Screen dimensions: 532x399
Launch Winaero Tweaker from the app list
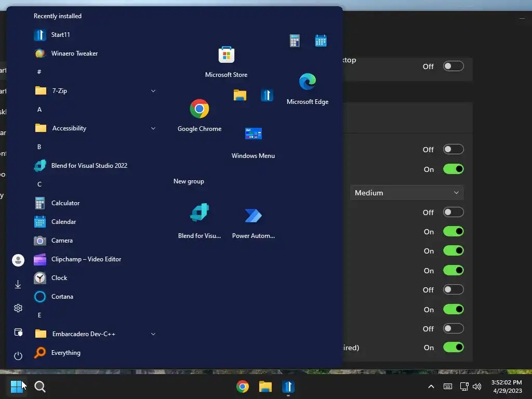coord(65,54)
